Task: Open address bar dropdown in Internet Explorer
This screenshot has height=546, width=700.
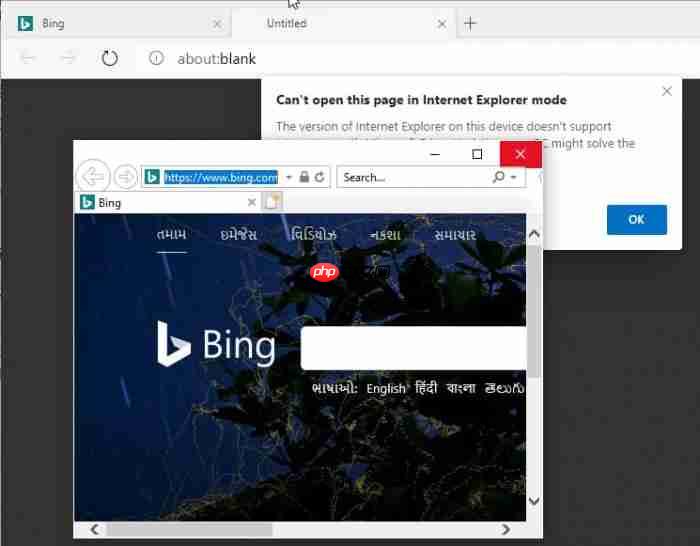Action: [289, 177]
